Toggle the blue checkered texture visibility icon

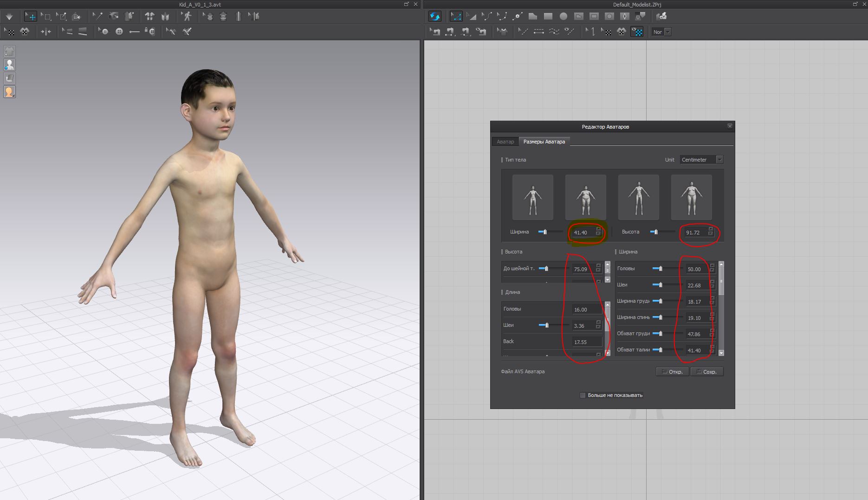(x=637, y=32)
